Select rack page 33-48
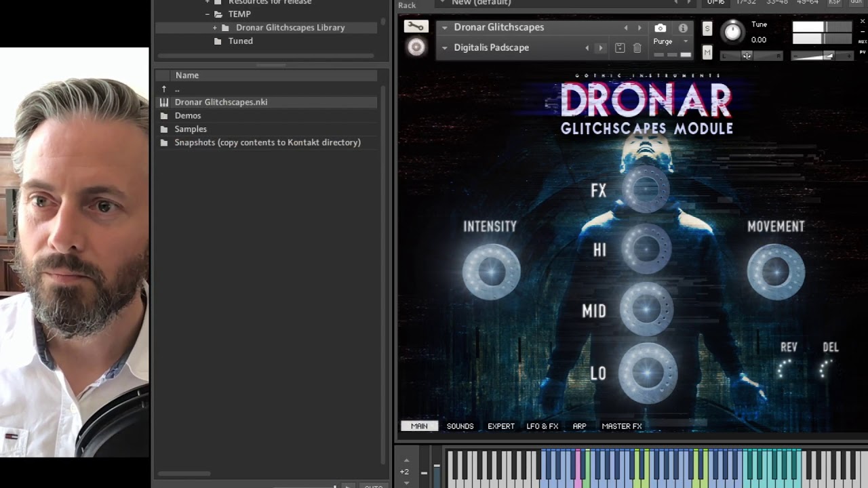868x488 pixels. click(776, 3)
